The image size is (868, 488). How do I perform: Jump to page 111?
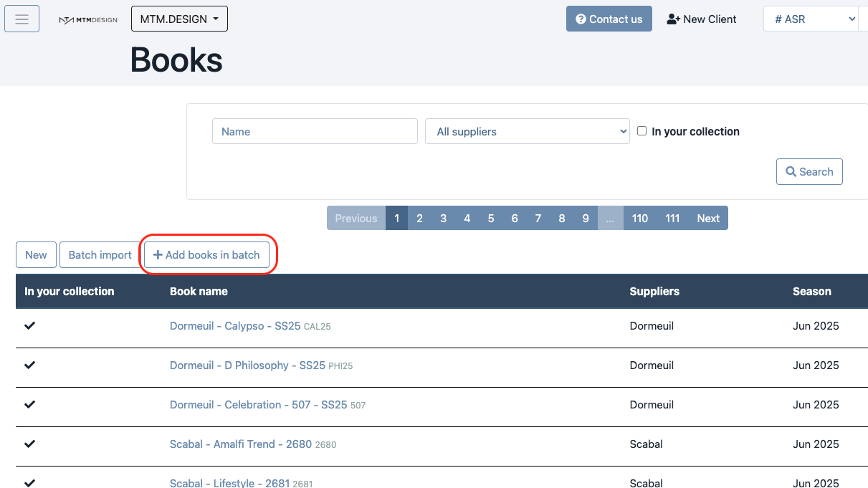(x=672, y=218)
